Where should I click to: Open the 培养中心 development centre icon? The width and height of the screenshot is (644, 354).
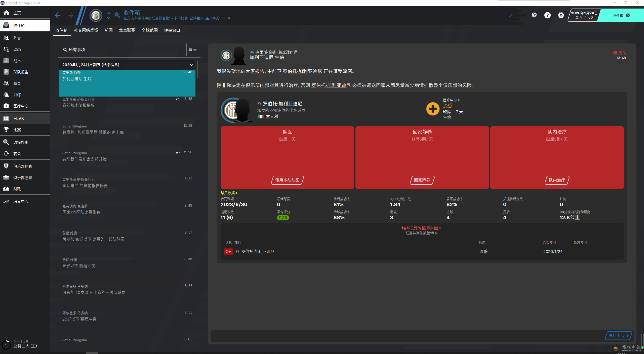click(6, 201)
